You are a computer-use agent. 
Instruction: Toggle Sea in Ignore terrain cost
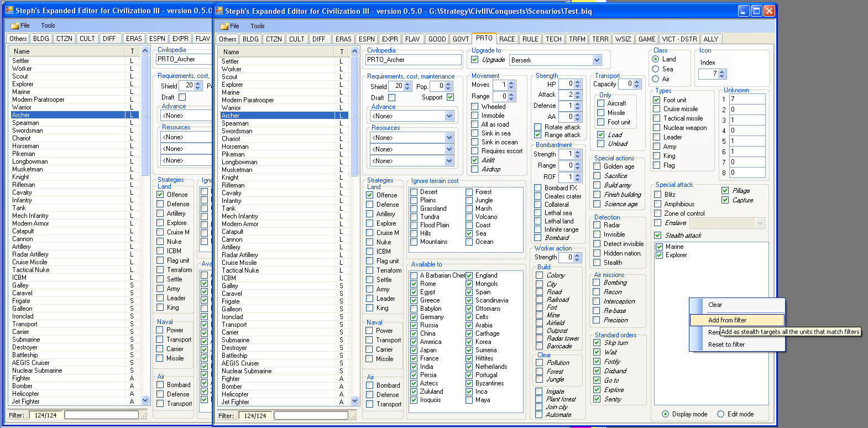click(469, 233)
